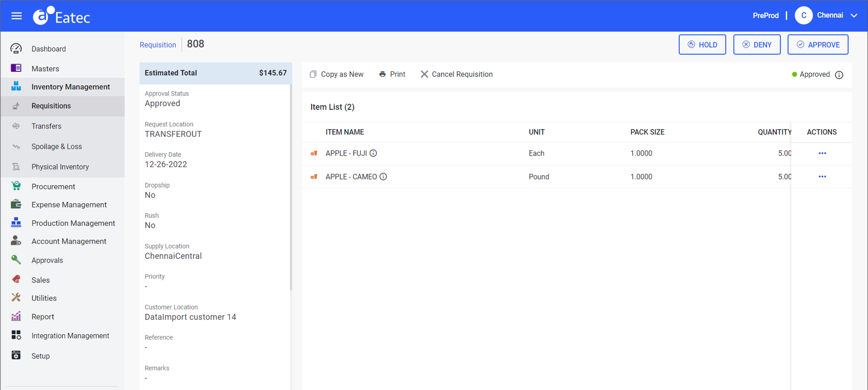Click the APPLE - CAMEO item name

click(351, 177)
